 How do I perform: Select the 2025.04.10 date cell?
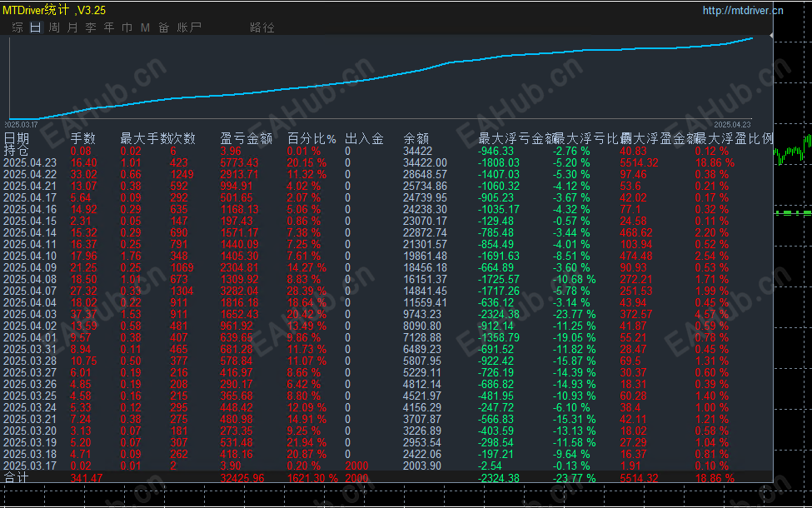point(30,256)
